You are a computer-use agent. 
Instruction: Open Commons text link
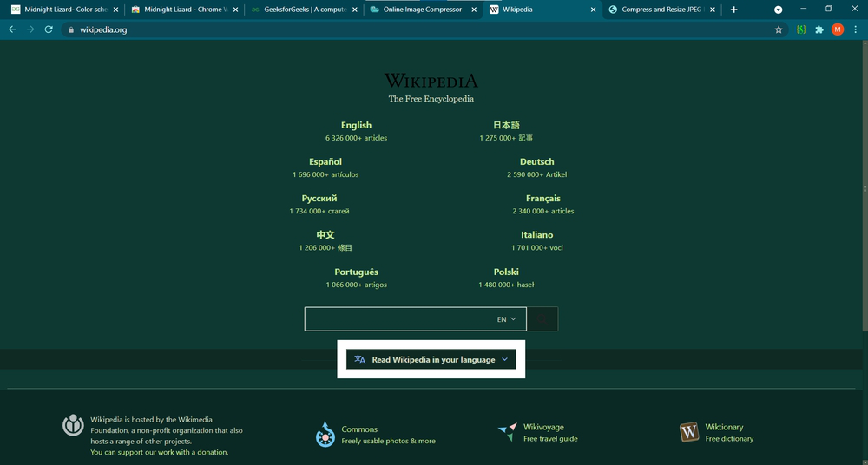359,429
